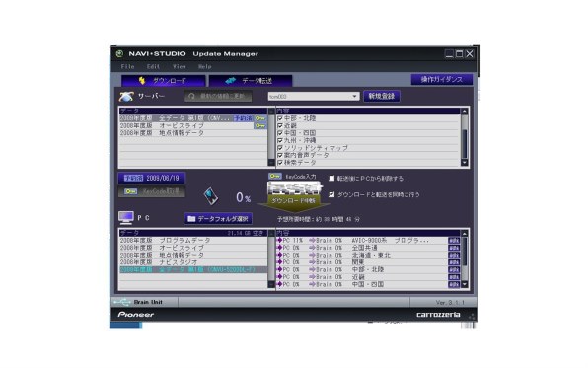
Task: Open the View menu
Action: tap(179, 66)
